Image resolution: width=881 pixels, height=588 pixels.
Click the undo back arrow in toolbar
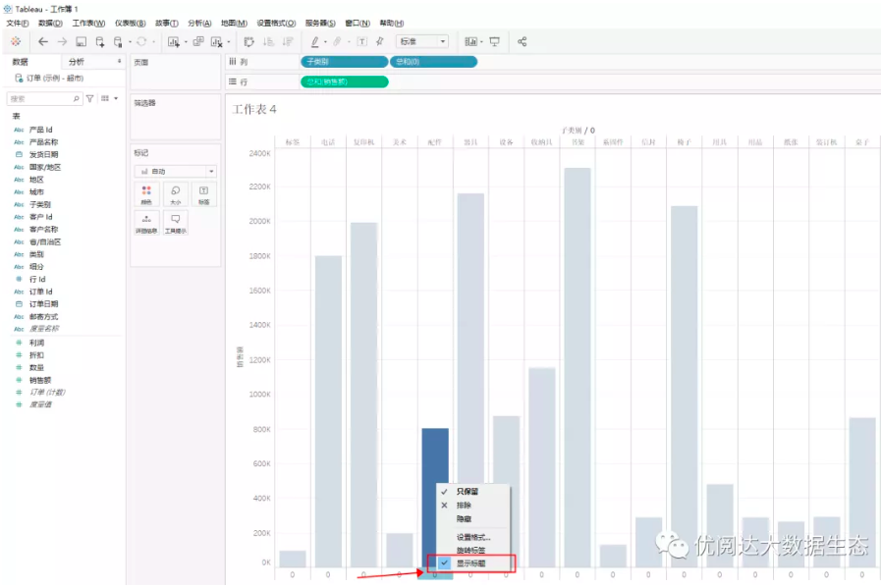point(42,41)
